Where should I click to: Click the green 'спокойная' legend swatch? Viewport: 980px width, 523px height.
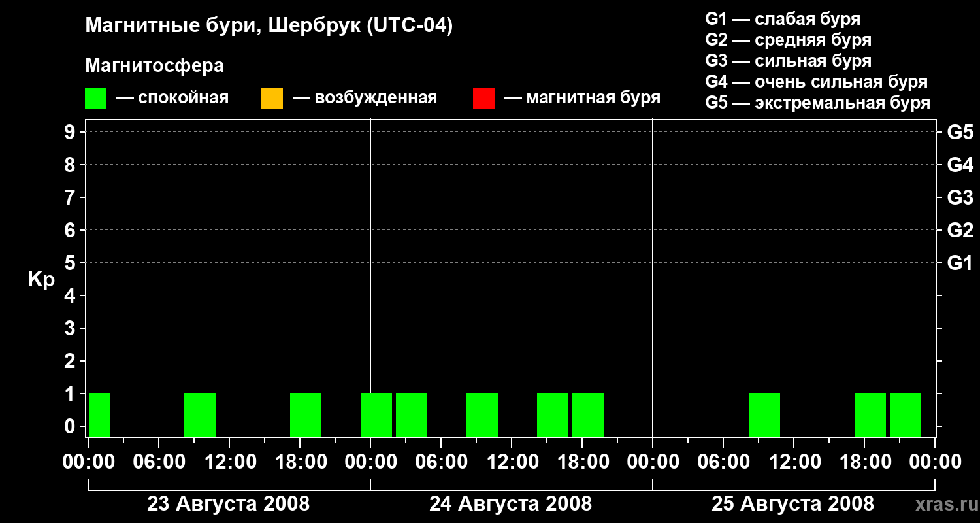pyautogui.click(x=95, y=99)
